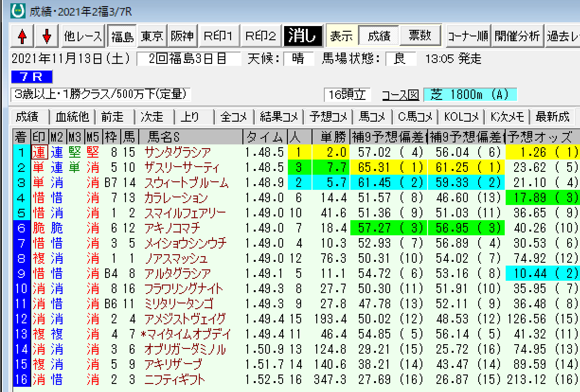
Task: Click horse name ニフティギフト
Action: coord(175,380)
